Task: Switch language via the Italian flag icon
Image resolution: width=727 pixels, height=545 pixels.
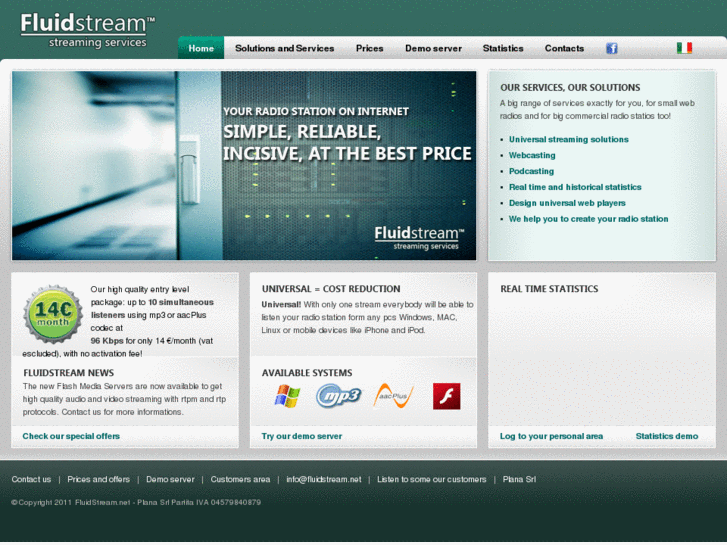Action: coord(684,48)
